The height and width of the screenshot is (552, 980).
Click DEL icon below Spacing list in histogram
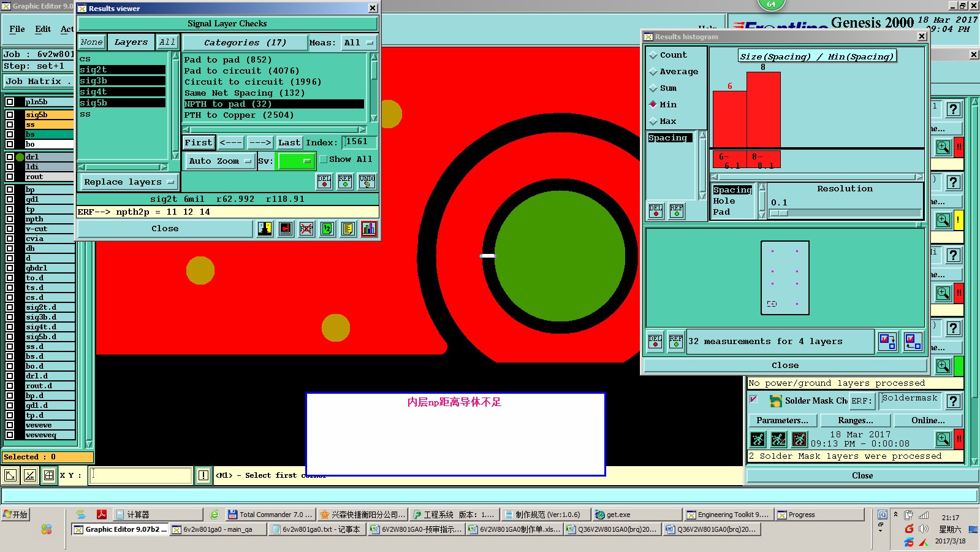[655, 211]
